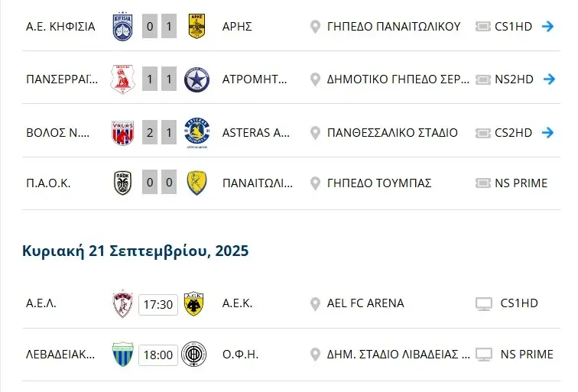The height and width of the screenshot is (392, 578).
Task: Click the PAOK team crest
Action: click(x=122, y=183)
